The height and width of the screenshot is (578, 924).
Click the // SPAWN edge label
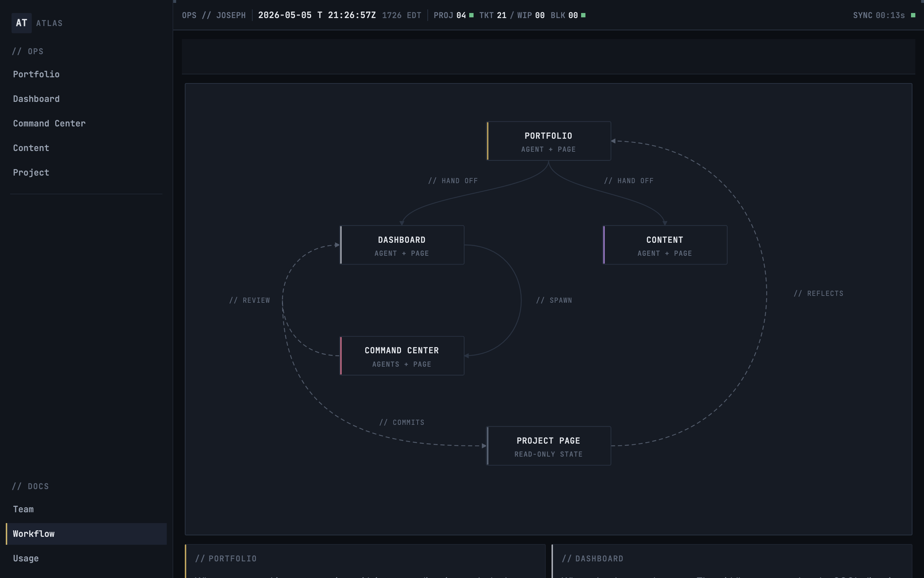pos(554,300)
